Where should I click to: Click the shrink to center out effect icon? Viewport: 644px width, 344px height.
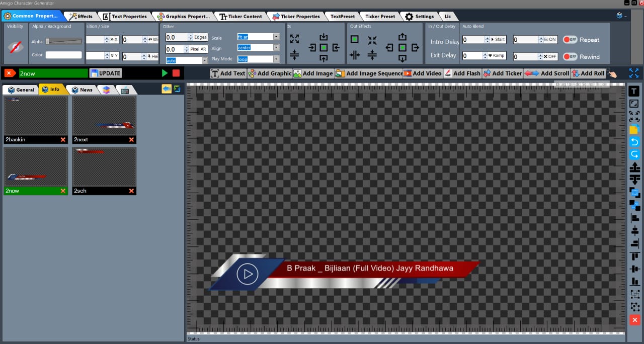click(372, 40)
